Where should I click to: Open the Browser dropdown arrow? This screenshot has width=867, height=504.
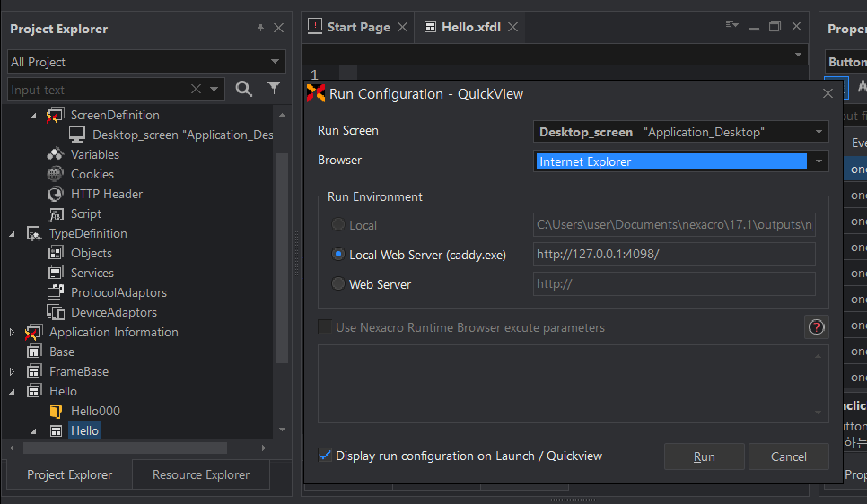click(x=819, y=161)
